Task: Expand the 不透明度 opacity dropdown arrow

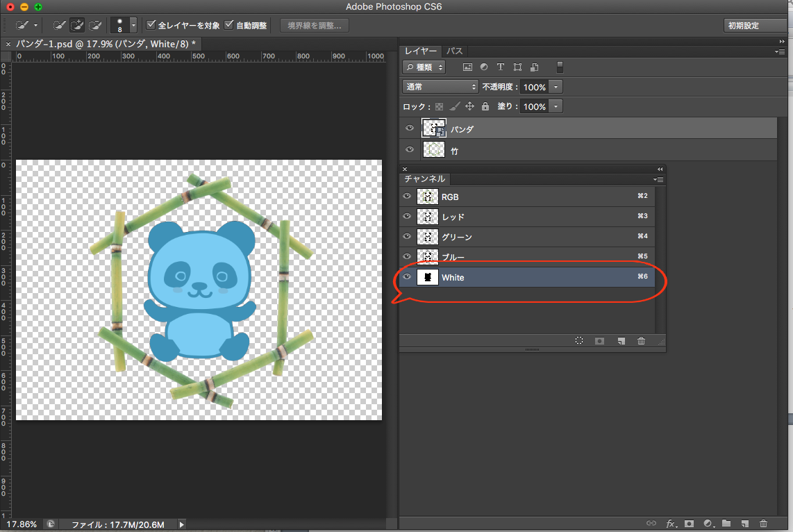Action: (556, 87)
